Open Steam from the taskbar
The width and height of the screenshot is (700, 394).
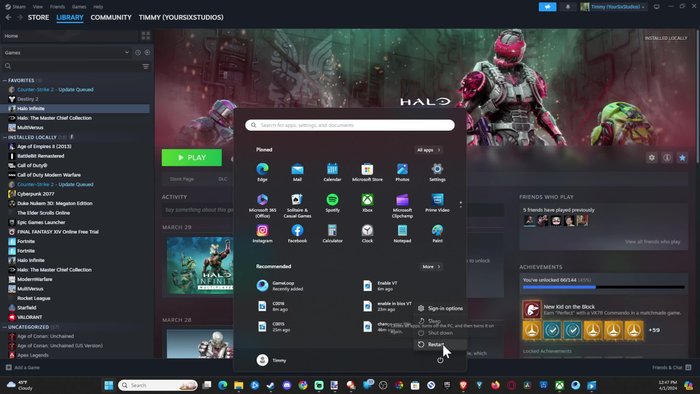point(271,385)
